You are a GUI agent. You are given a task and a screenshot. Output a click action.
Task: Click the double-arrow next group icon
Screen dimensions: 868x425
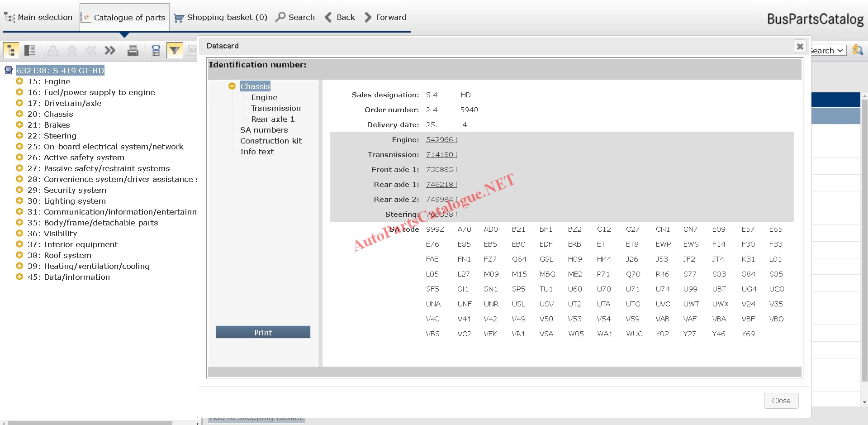[x=110, y=50]
